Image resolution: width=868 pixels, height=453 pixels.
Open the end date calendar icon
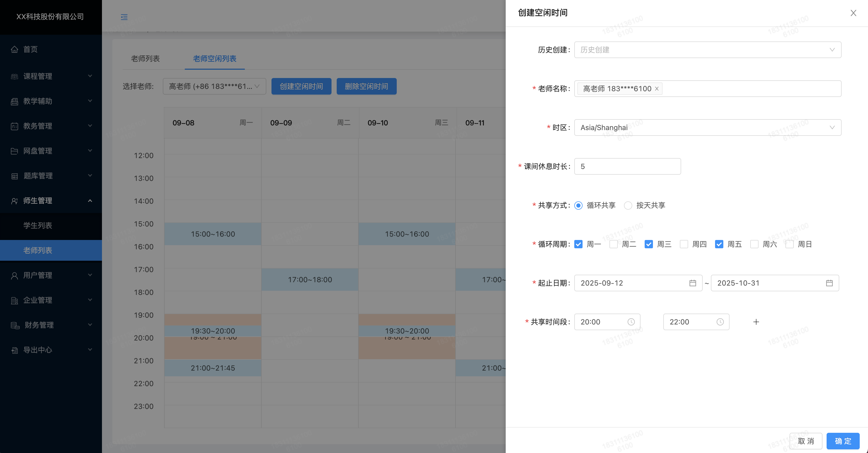(829, 283)
